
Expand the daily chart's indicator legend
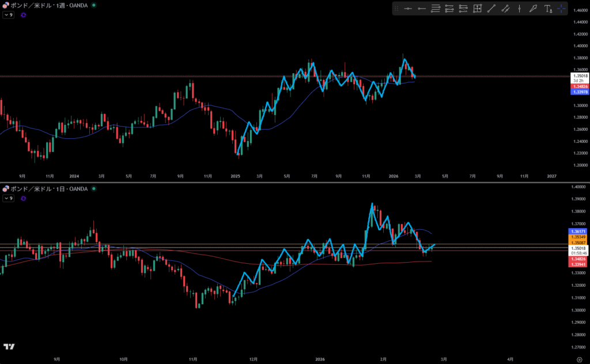click(8, 198)
